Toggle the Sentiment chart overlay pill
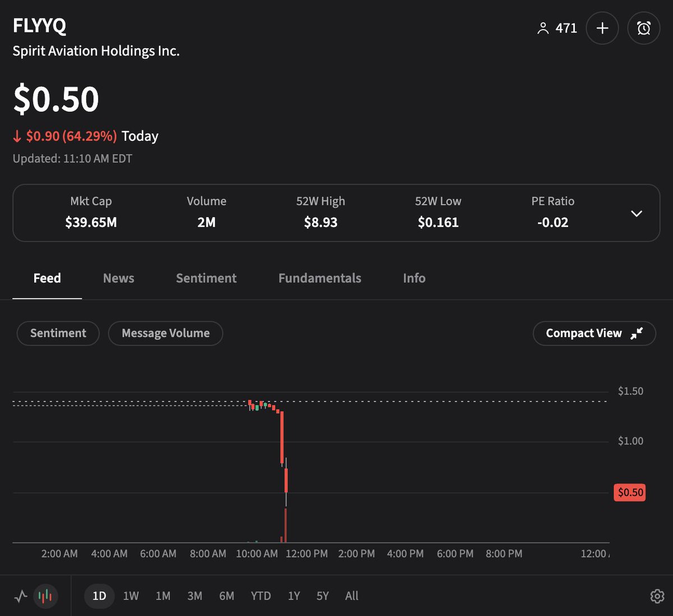The width and height of the screenshot is (673, 616). coord(58,333)
